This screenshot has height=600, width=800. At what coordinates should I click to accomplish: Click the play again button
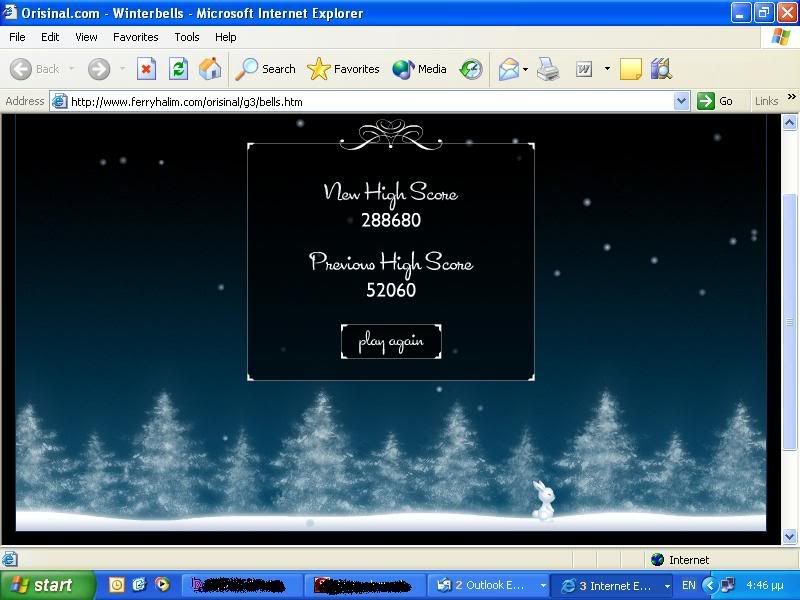(x=391, y=341)
